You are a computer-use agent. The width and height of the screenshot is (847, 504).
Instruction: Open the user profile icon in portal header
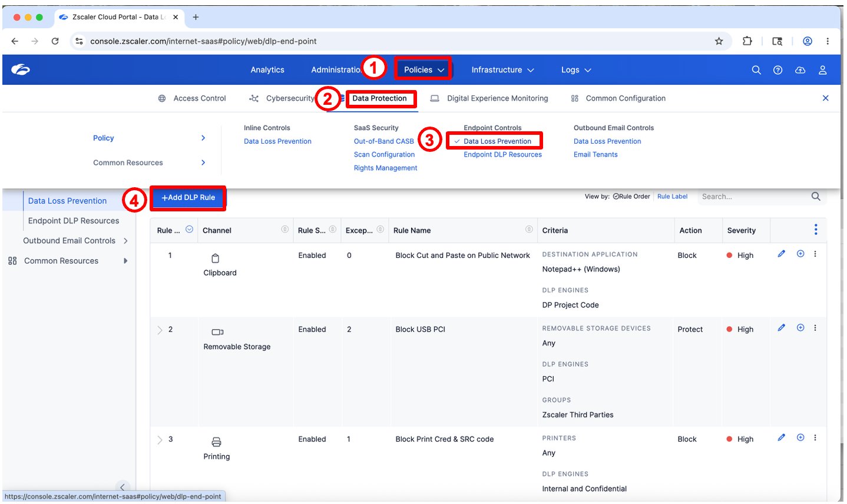(x=823, y=70)
